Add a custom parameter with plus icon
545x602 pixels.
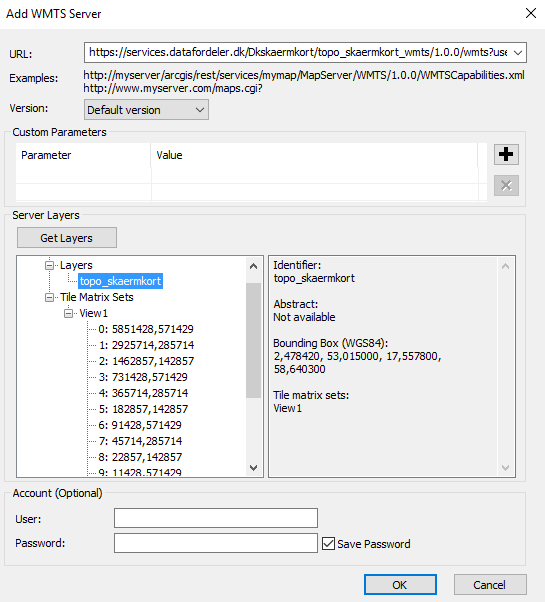click(x=506, y=154)
